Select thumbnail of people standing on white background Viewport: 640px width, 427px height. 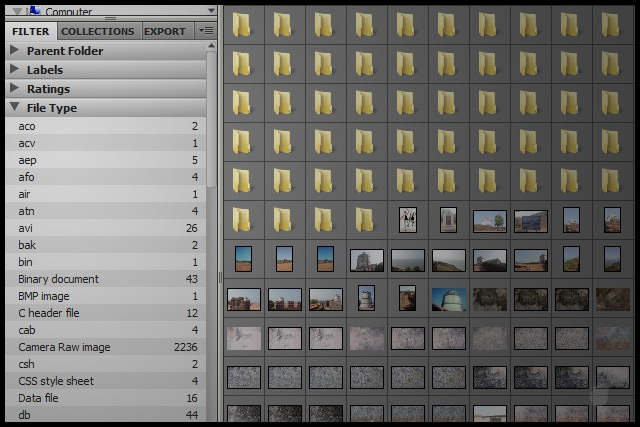407,219
